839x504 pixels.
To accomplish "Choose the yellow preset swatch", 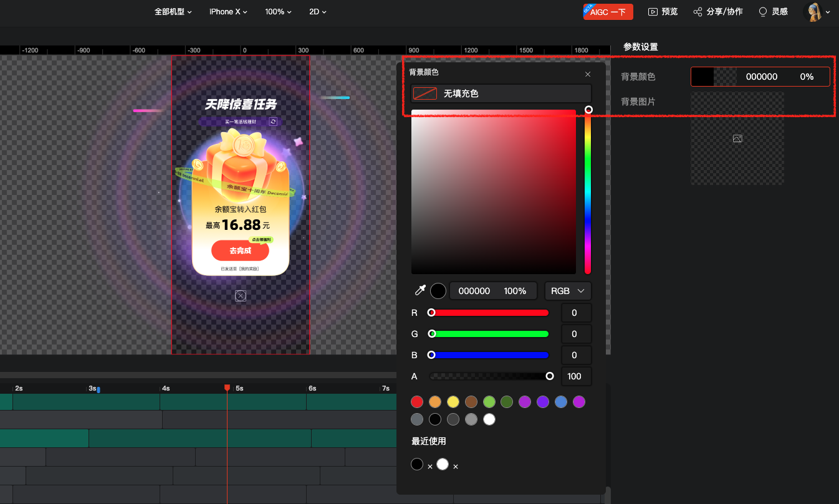I will point(453,402).
